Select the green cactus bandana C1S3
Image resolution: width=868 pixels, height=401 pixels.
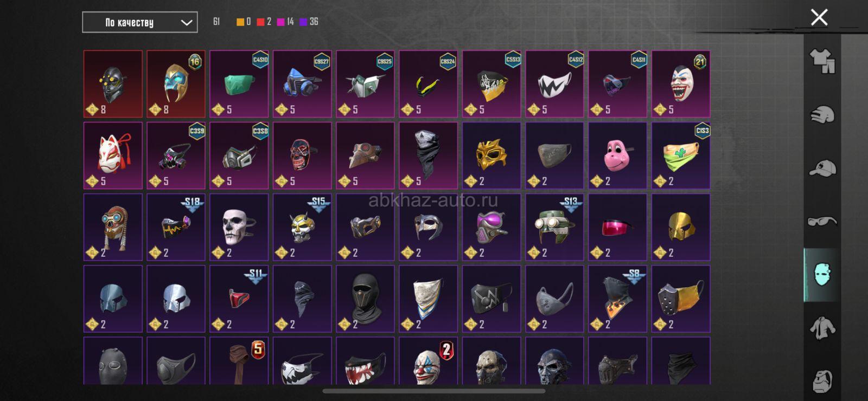(x=681, y=156)
